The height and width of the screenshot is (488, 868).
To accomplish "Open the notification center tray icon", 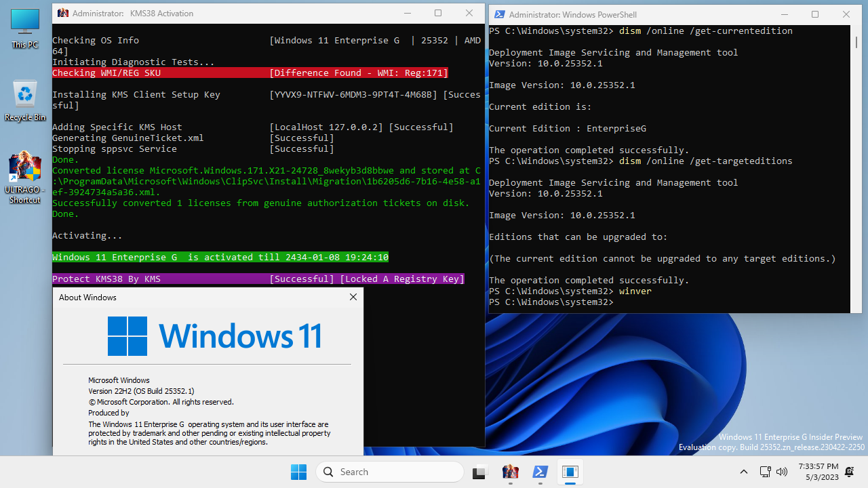I will (x=849, y=472).
